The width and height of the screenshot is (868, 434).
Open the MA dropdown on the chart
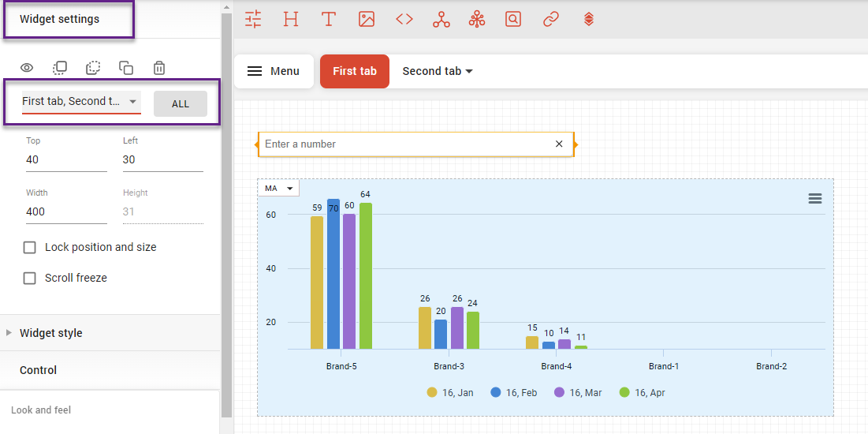(x=278, y=189)
